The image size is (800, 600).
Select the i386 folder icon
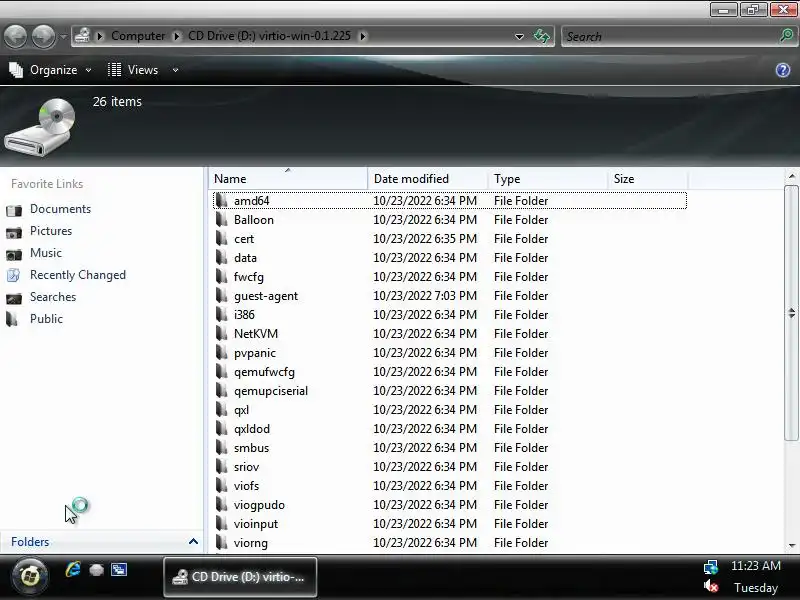[221, 314]
